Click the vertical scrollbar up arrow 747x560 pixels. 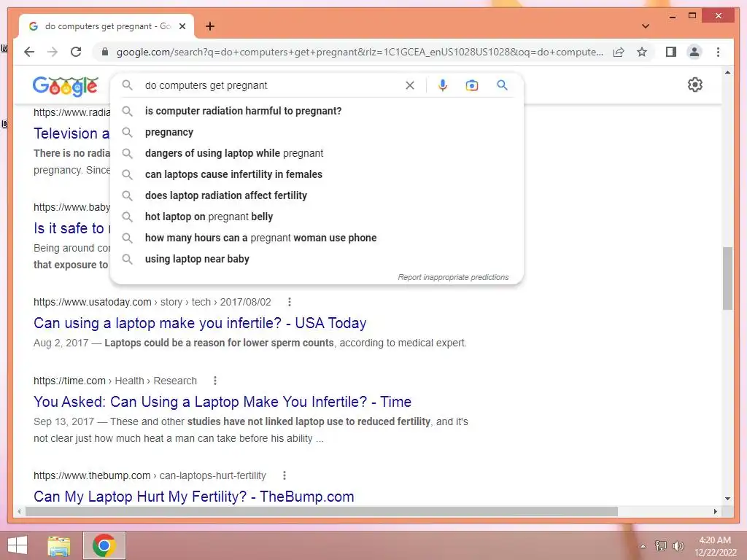point(727,72)
